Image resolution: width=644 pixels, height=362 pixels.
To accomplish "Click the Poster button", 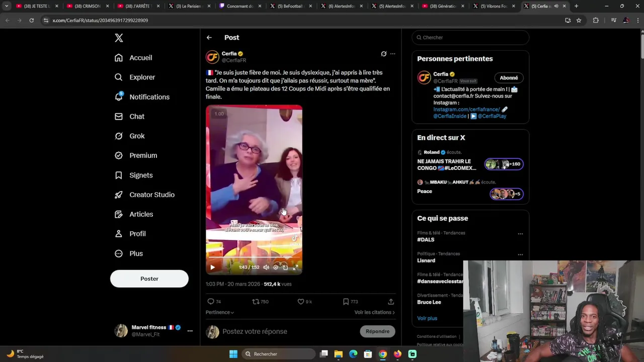I will tap(149, 279).
